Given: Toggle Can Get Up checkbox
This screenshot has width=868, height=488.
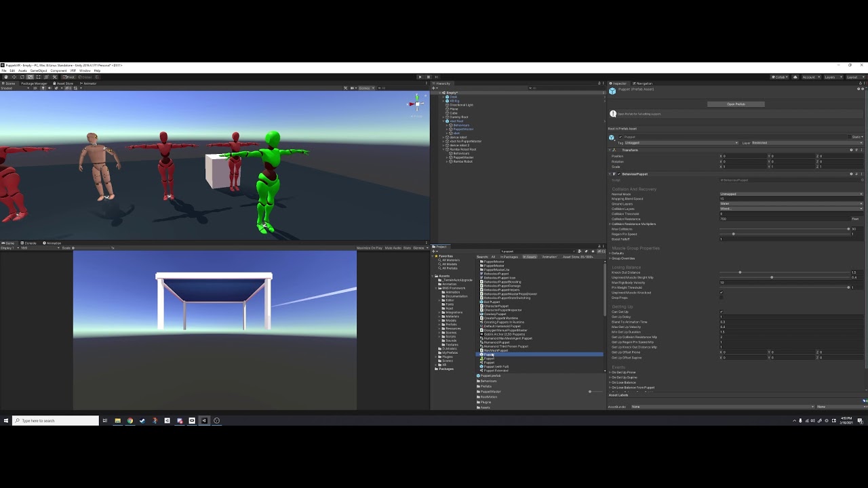Looking at the screenshot, I should (722, 312).
